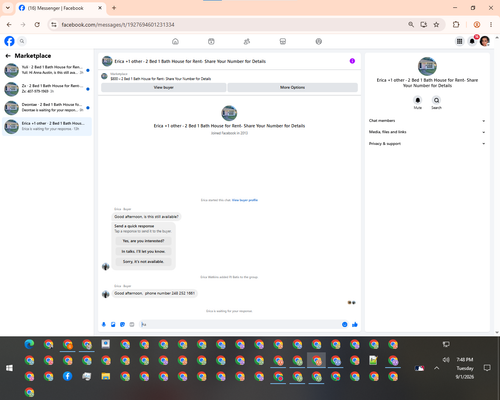
Task: Open the Zx conversation in the list
Action: 47,89
